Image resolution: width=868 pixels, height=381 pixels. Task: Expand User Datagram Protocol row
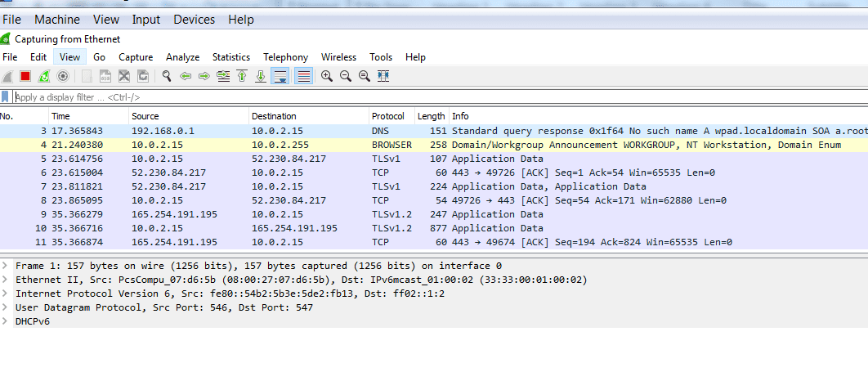coord(5,307)
